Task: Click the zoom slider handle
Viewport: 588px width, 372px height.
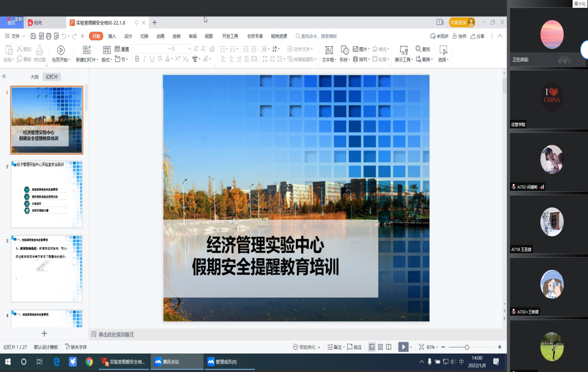Action: 467,347
